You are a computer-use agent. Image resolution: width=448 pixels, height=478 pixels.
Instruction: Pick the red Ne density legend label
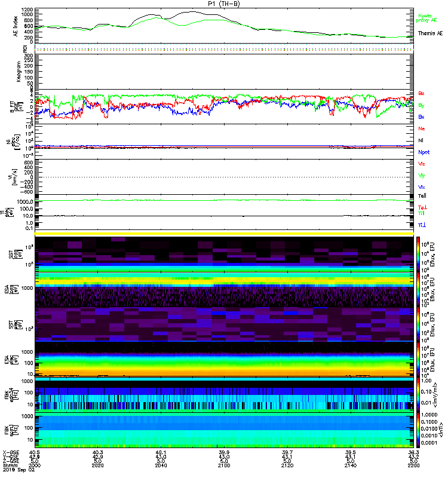(422, 128)
